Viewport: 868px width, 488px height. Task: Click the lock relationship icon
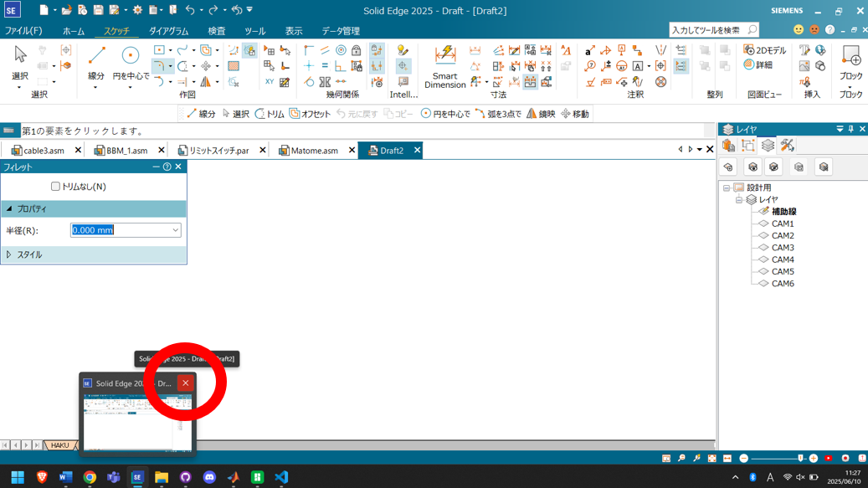[x=357, y=51]
